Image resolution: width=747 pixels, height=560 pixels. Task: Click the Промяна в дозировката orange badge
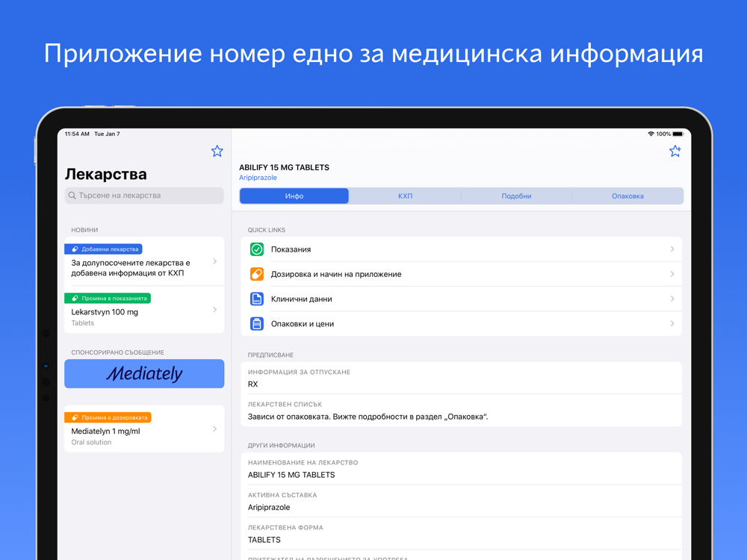pos(108,417)
